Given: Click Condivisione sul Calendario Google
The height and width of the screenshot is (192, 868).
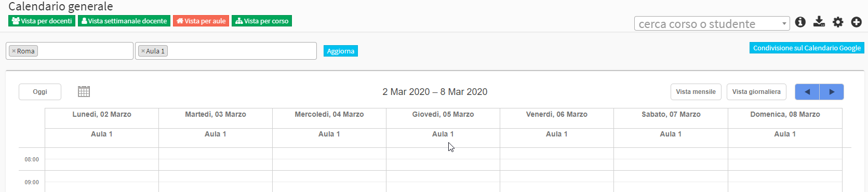Looking at the screenshot, I should (x=807, y=48).
